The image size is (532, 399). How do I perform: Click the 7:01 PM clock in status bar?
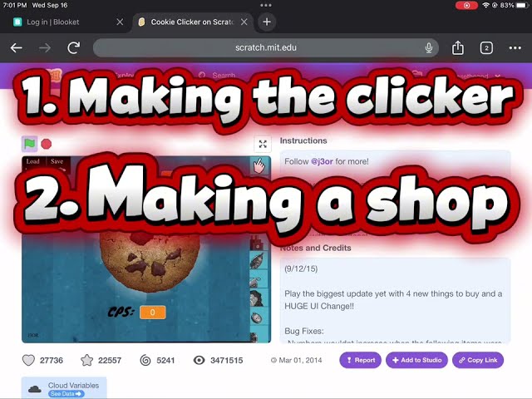[15, 6]
